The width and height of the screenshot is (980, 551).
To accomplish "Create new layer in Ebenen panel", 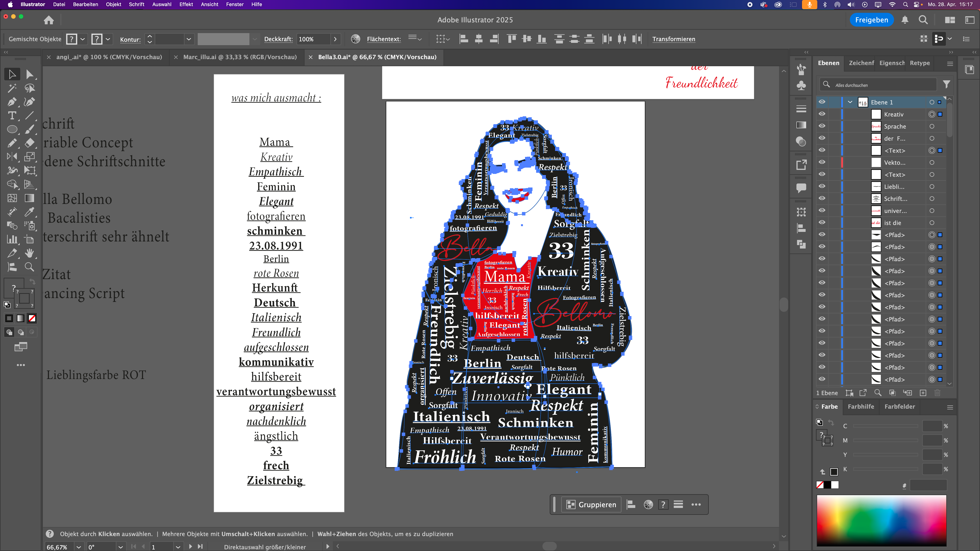I will point(923,393).
